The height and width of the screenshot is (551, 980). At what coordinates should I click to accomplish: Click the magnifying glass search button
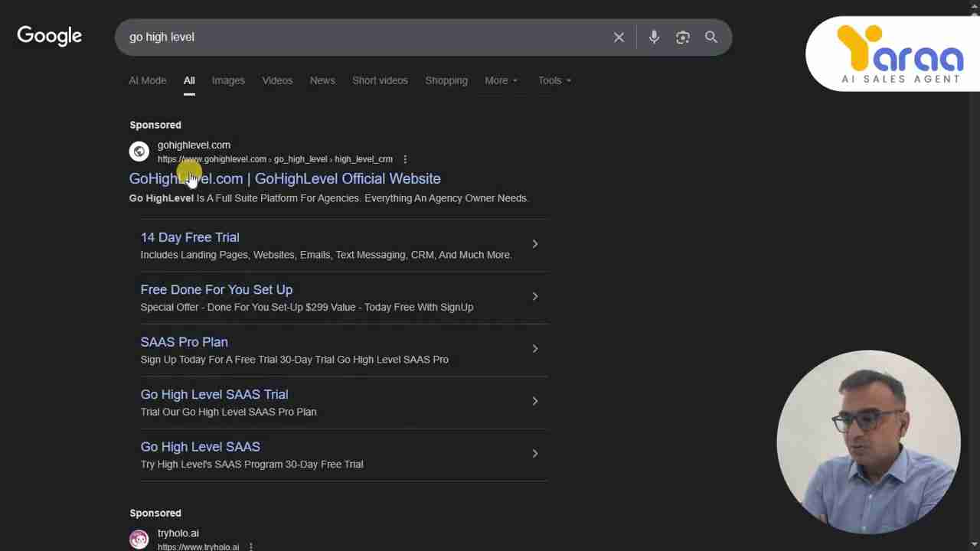coord(711,37)
